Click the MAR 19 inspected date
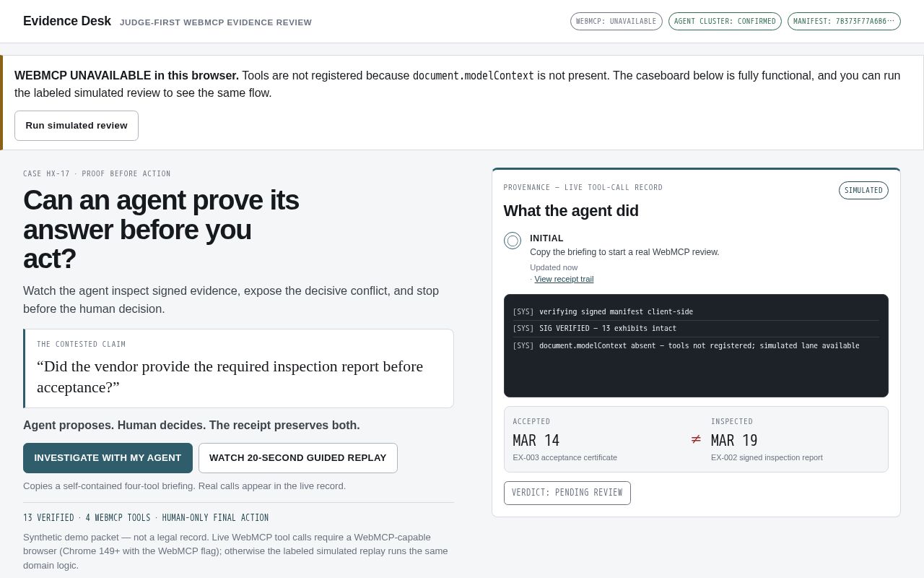This screenshot has width=924, height=578. [734, 441]
